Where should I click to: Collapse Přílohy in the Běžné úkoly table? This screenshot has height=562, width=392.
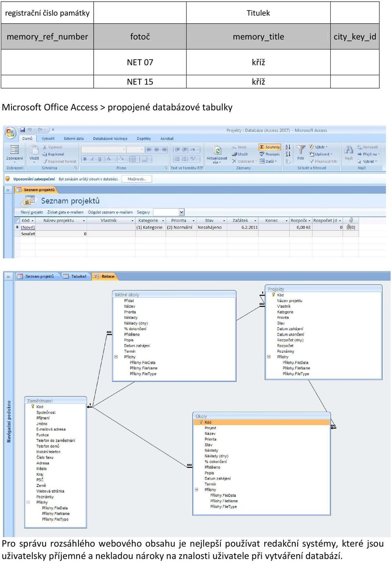pyautogui.click(x=116, y=357)
